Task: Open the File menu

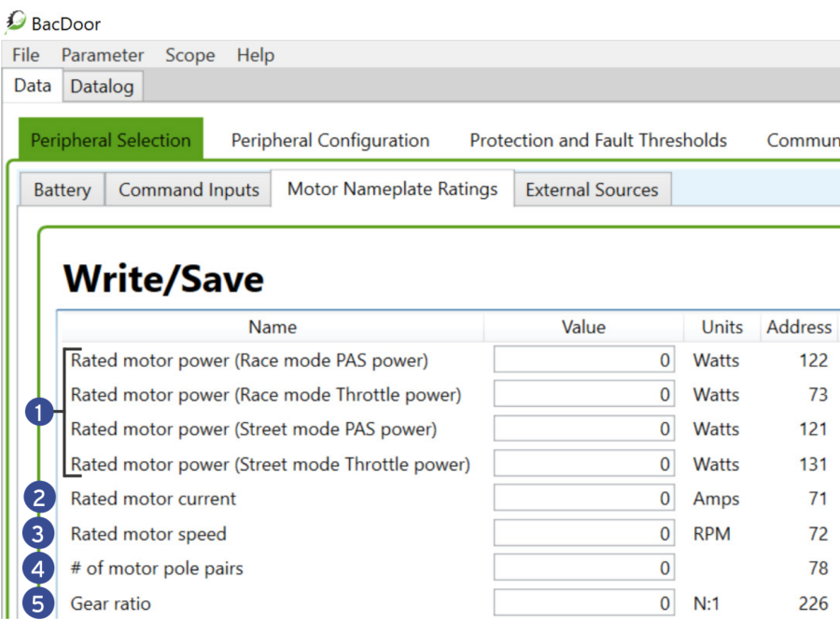Action: (x=26, y=55)
